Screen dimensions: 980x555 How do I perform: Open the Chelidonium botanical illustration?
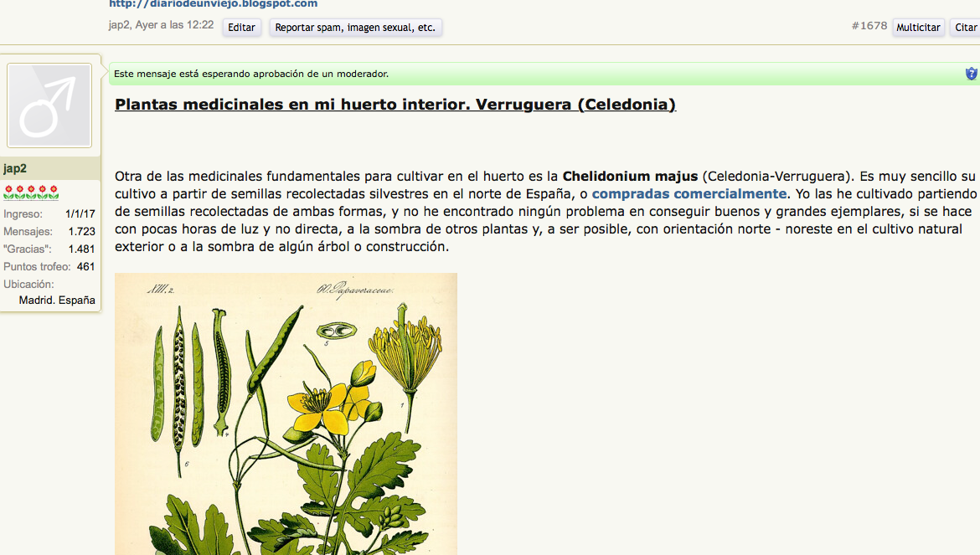pyautogui.click(x=286, y=414)
